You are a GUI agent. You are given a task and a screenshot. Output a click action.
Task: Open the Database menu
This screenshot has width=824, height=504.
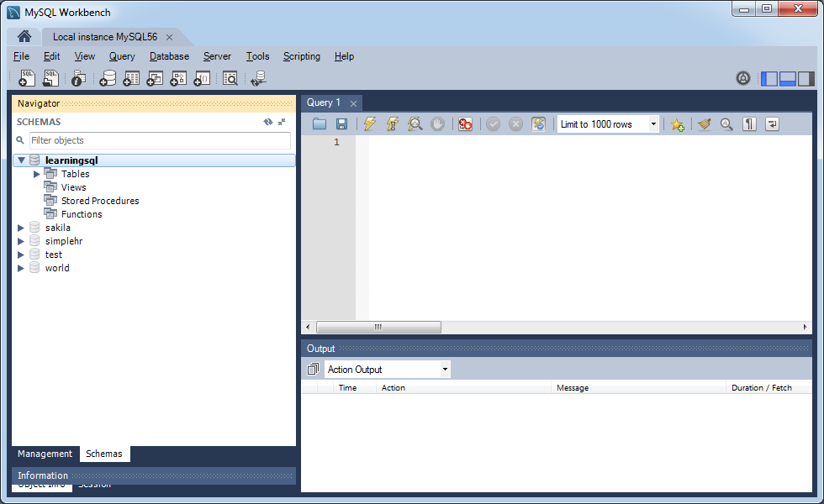click(x=169, y=56)
